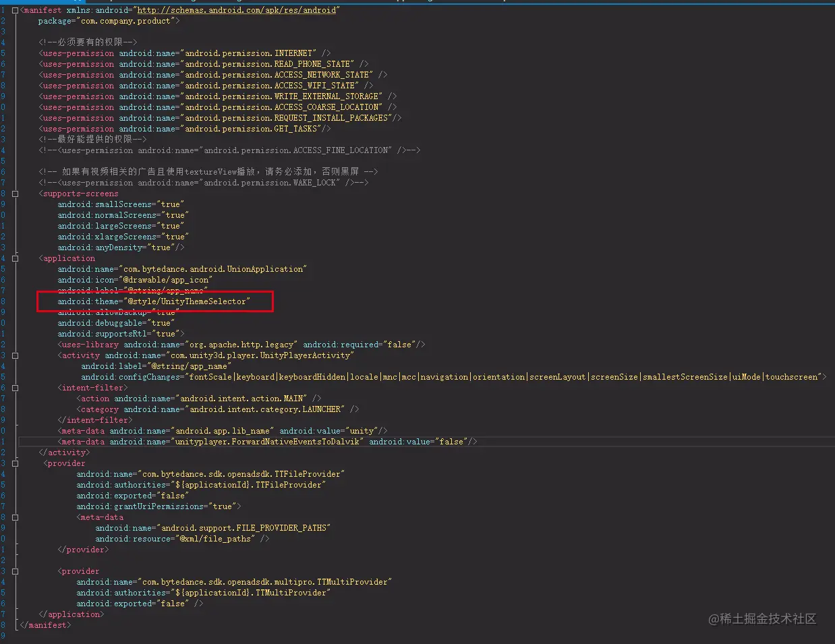The width and height of the screenshot is (835, 644).
Task: Click the @style/UnityThemeSelector theme value
Action: pyautogui.click(x=188, y=301)
